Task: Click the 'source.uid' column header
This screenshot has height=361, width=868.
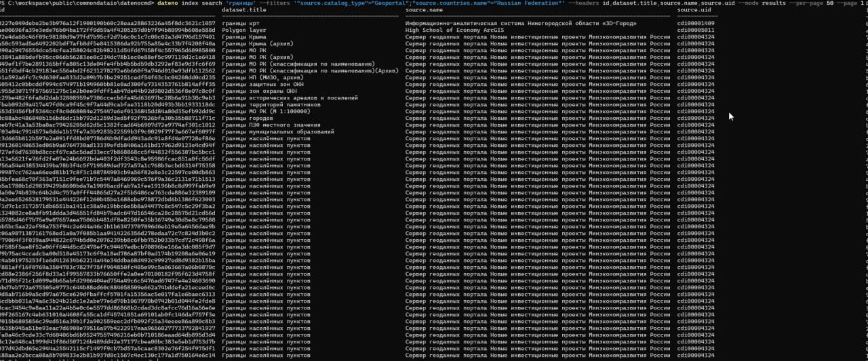Action: click(695, 10)
